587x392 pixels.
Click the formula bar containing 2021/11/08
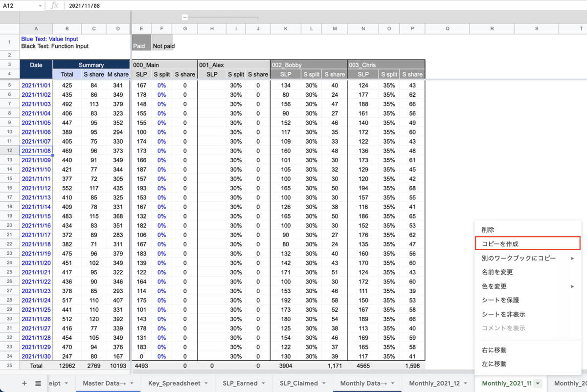pos(325,6)
